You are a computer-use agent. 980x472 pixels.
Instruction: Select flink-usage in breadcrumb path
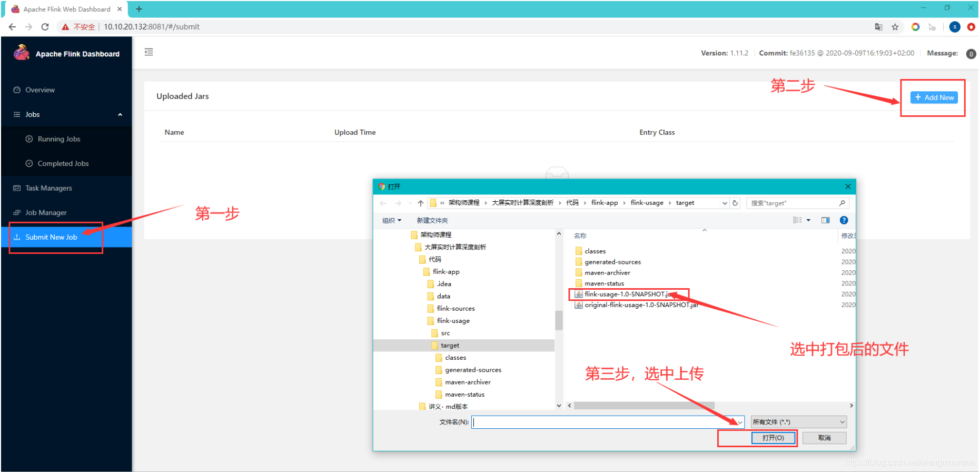647,203
